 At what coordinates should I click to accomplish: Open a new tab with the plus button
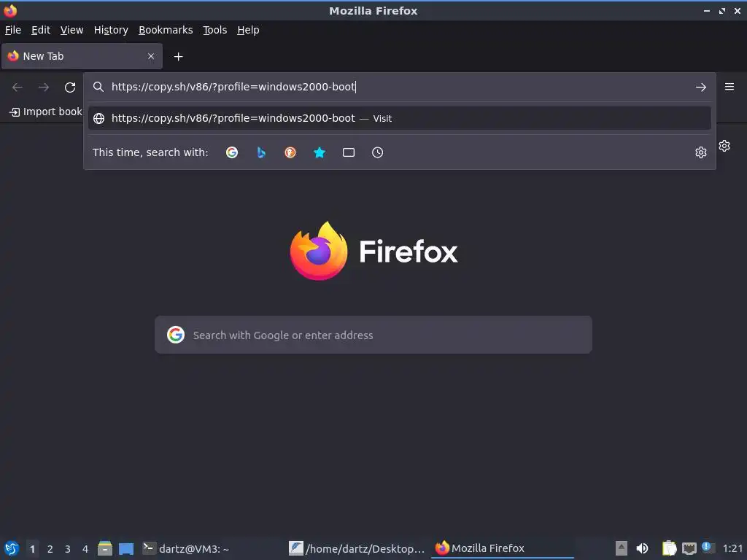pyautogui.click(x=178, y=57)
